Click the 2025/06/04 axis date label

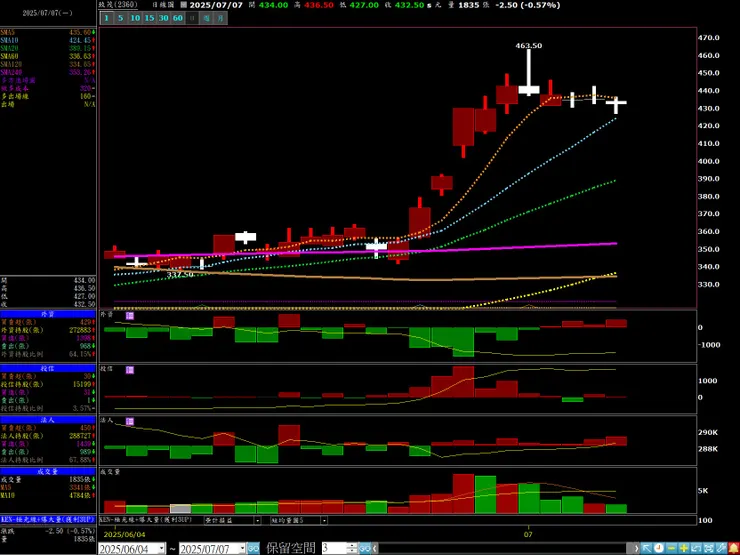(x=123, y=533)
